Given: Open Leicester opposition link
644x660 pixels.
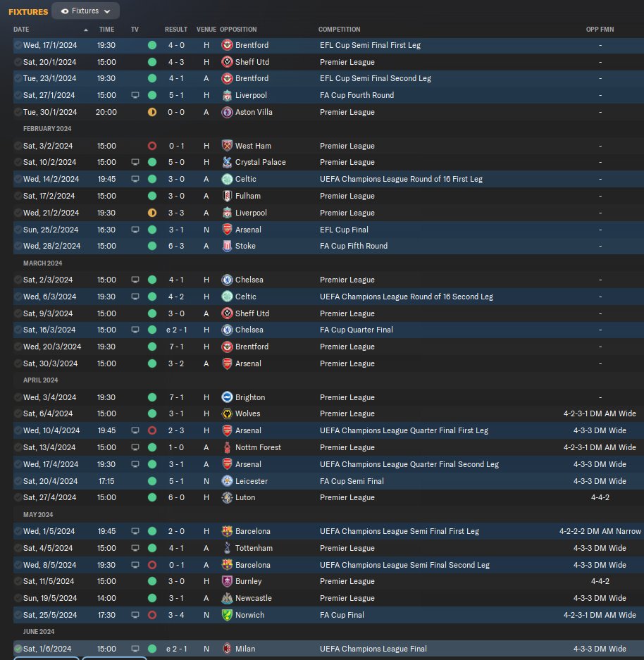Looking at the screenshot, I should click(x=252, y=480).
